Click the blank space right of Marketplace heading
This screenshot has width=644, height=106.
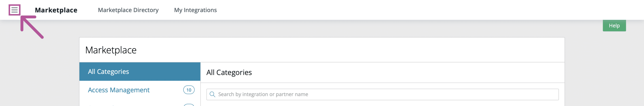pos(352,50)
